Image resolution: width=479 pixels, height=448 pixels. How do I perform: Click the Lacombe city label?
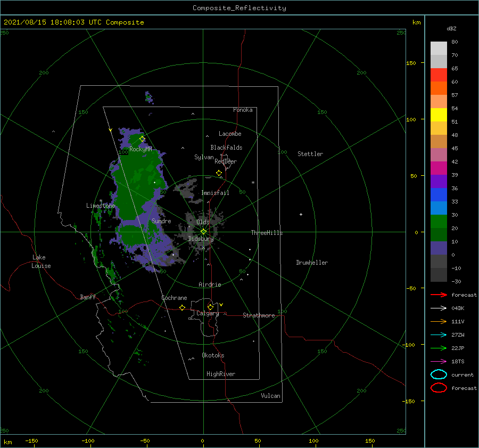[230, 134]
